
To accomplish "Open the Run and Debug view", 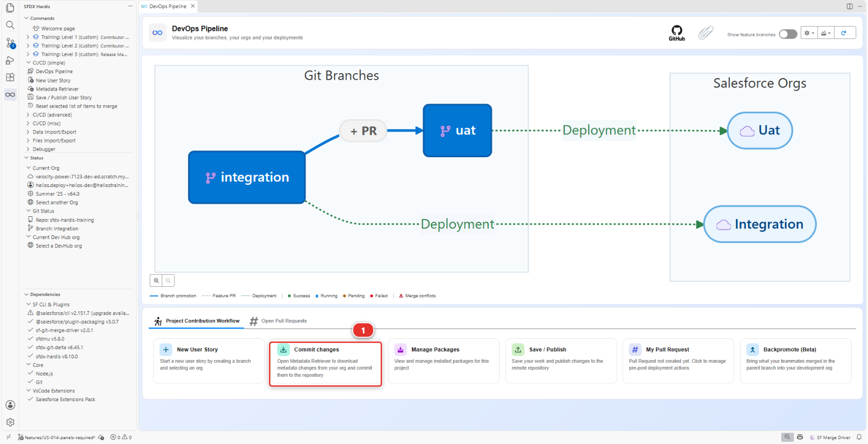I will click(x=10, y=60).
